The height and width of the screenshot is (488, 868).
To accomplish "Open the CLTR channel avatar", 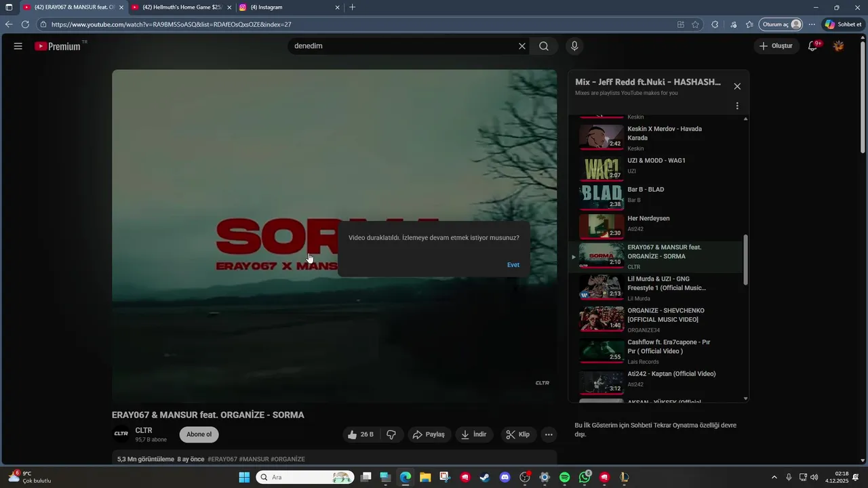I will 121,434.
